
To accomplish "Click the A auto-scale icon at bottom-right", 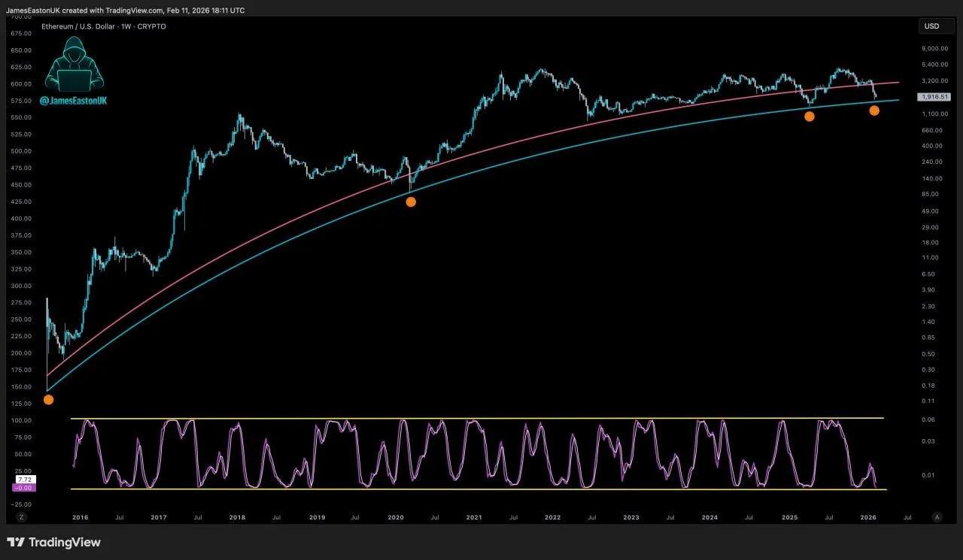I will pyautogui.click(x=937, y=517).
